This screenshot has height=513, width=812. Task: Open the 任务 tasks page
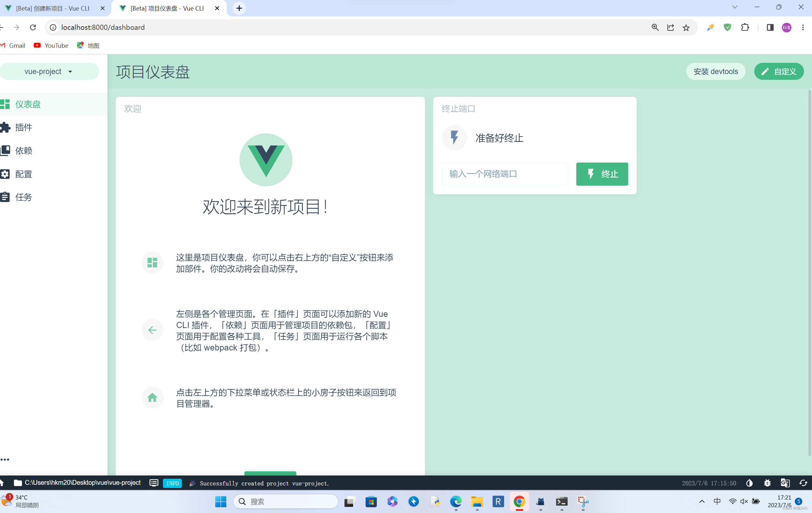pyautogui.click(x=54, y=197)
